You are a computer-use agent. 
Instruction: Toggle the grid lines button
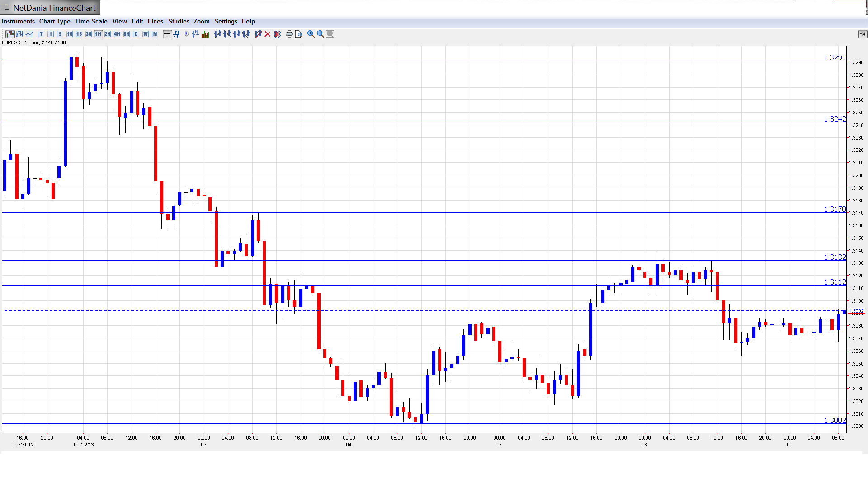click(x=177, y=34)
